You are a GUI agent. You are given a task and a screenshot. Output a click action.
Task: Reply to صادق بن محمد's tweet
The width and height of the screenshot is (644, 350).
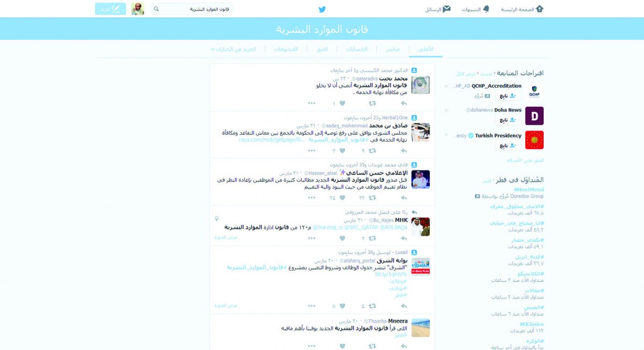pos(404,151)
